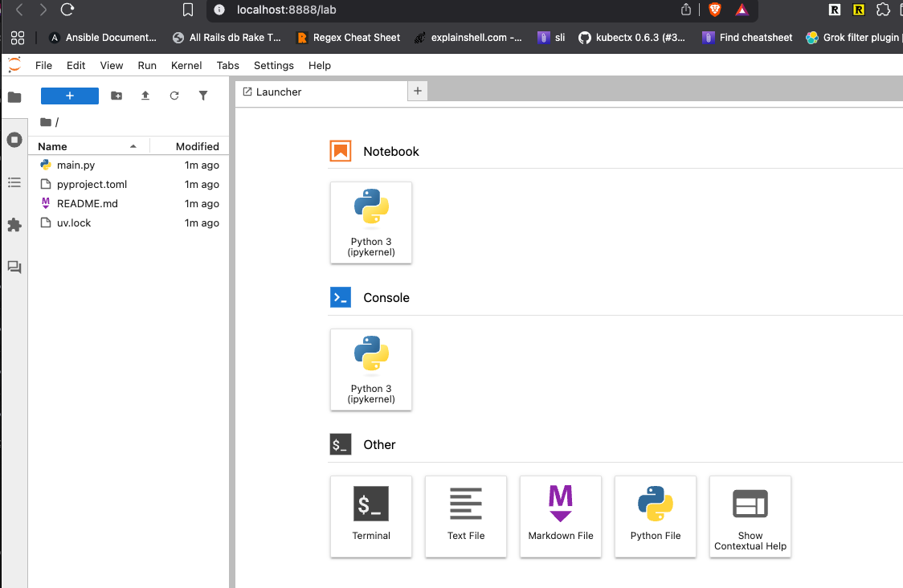
Task: Open the Kernel menu
Action: (x=186, y=65)
